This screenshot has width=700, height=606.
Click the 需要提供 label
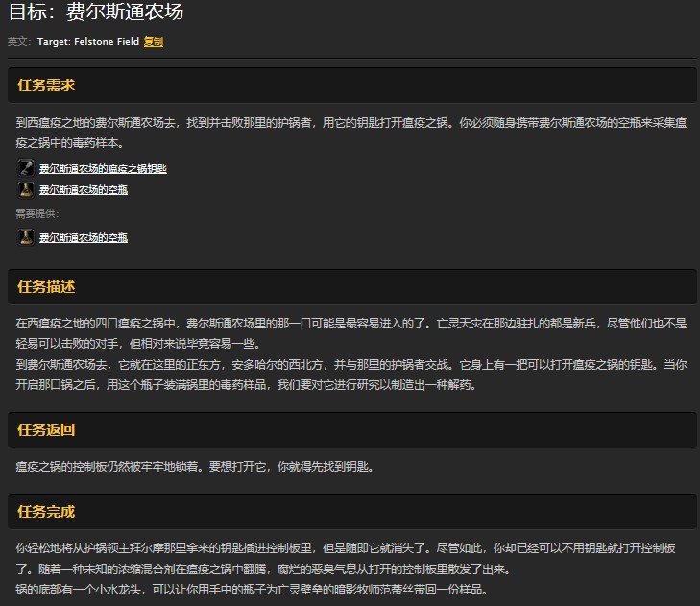37,213
